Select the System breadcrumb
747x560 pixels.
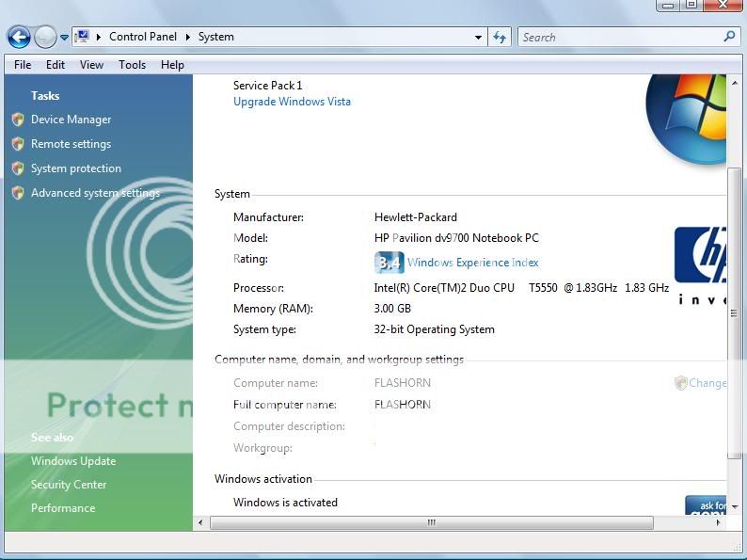tap(215, 37)
